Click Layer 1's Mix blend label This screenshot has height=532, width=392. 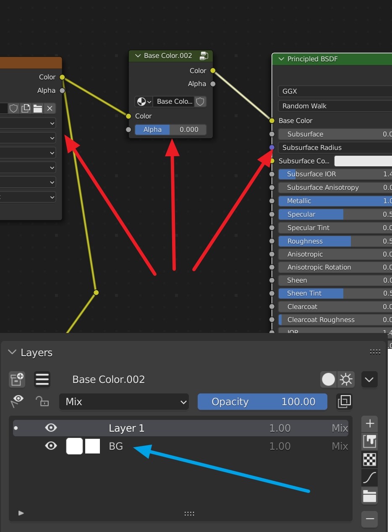click(x=340, y=428)
